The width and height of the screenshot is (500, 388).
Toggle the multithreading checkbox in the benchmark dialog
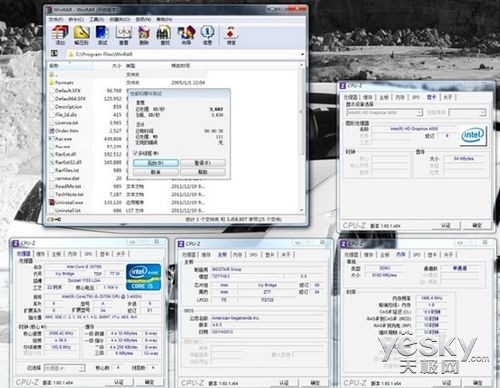click(x=136, y=153)
